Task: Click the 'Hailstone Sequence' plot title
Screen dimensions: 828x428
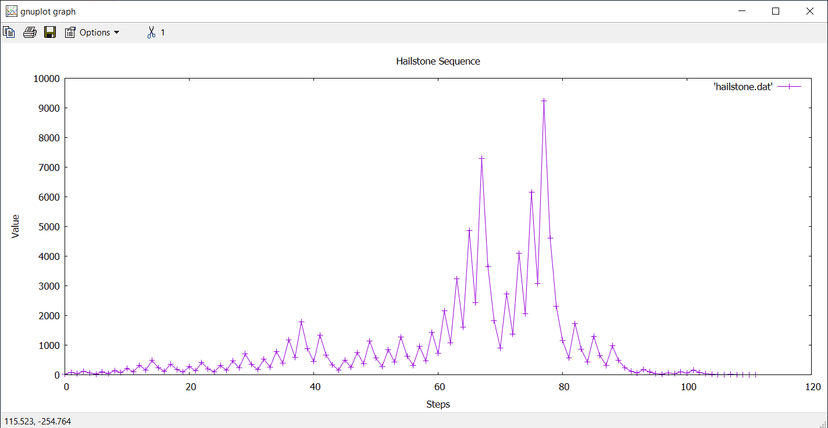Action: pos(439,61)
